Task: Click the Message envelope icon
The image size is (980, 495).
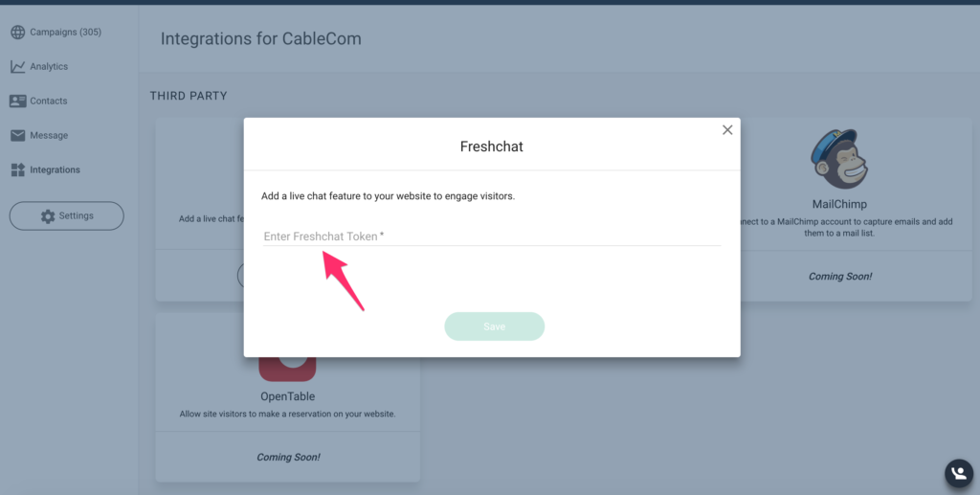Action: coord(17,135)
